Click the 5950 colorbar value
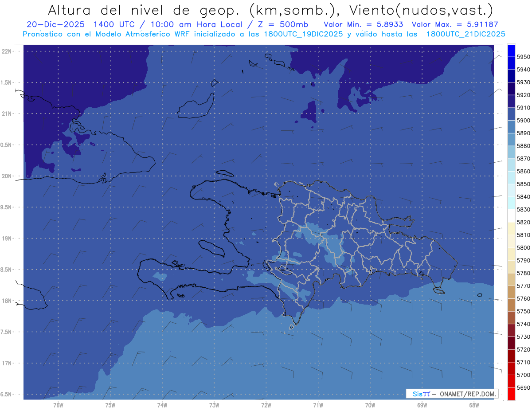 click(523, 57)
